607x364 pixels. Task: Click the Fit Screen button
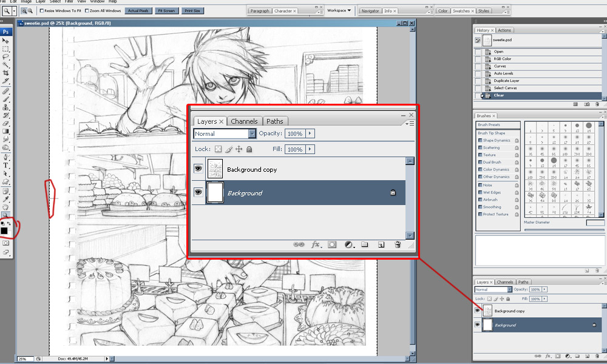pos(166,11)
